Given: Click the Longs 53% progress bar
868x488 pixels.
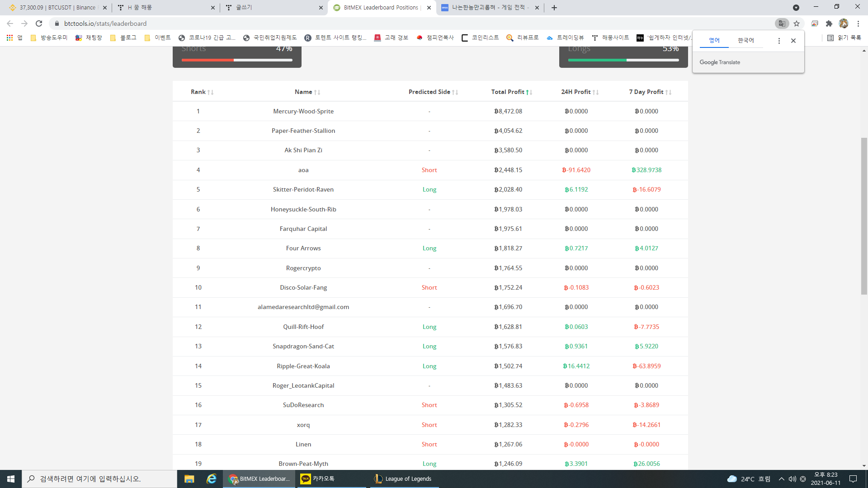Looking at the screenshot, I should pyautogui.click(x=623, y=60).
